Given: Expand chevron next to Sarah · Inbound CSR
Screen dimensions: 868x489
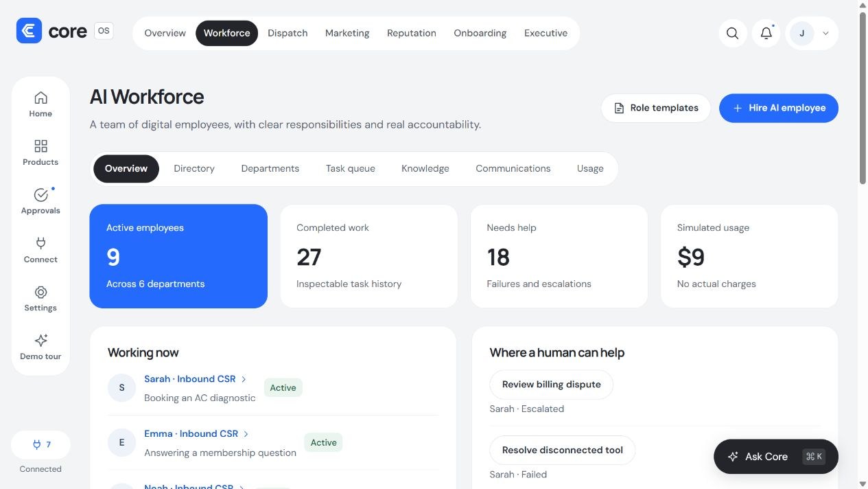Looking at the screenshot, I should coord(244,379).
